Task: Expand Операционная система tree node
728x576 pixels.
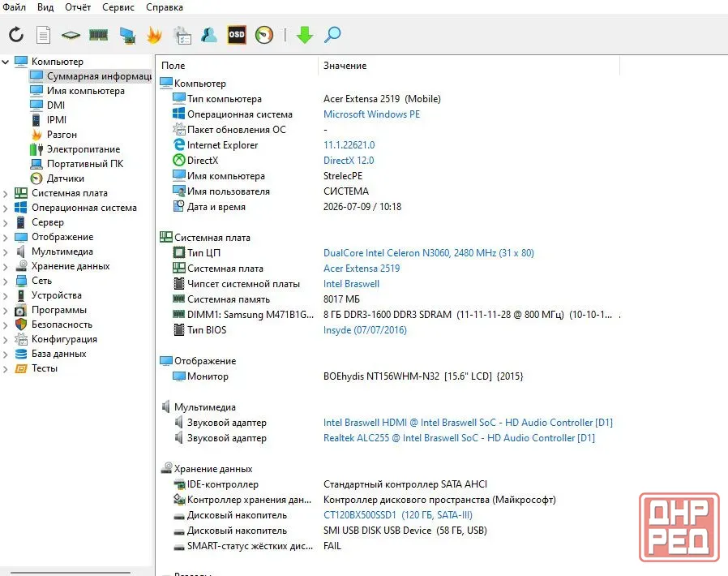Action: pyautogui.click(x=6, y=208)
